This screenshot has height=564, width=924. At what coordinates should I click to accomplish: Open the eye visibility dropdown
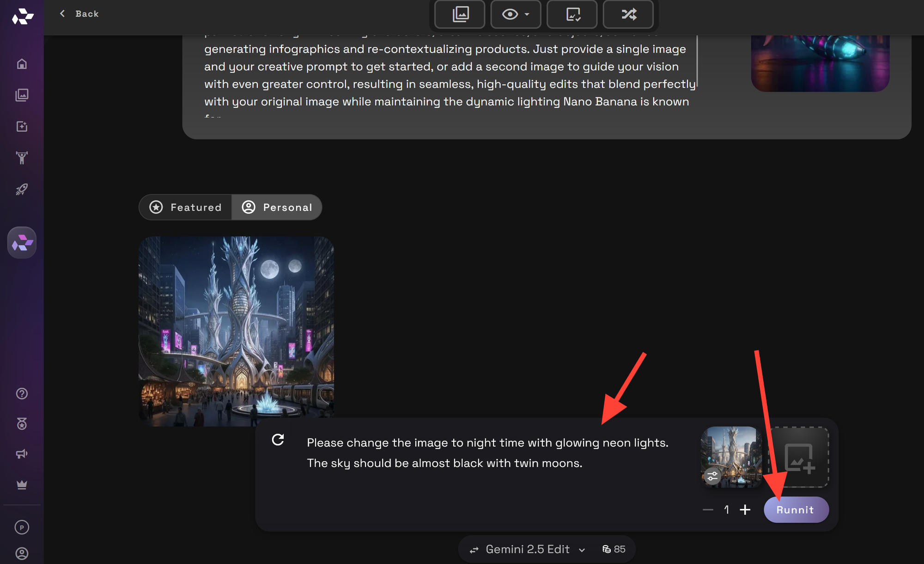pos(516,14)
